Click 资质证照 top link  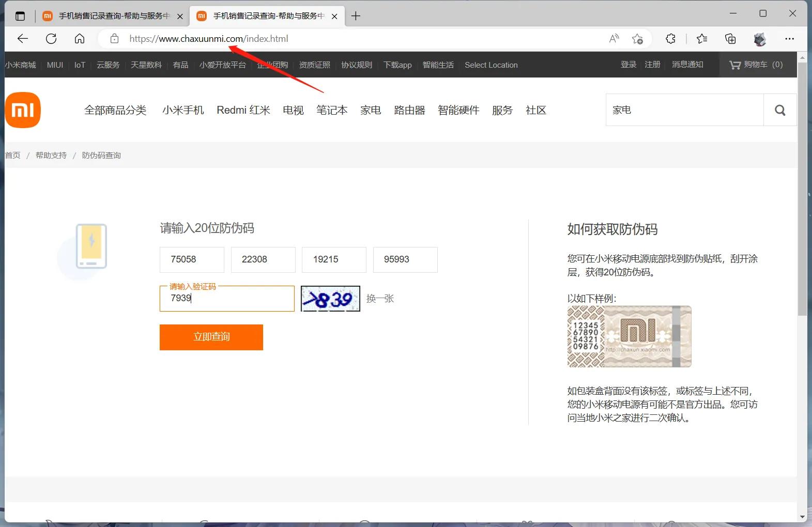(314, 65)
